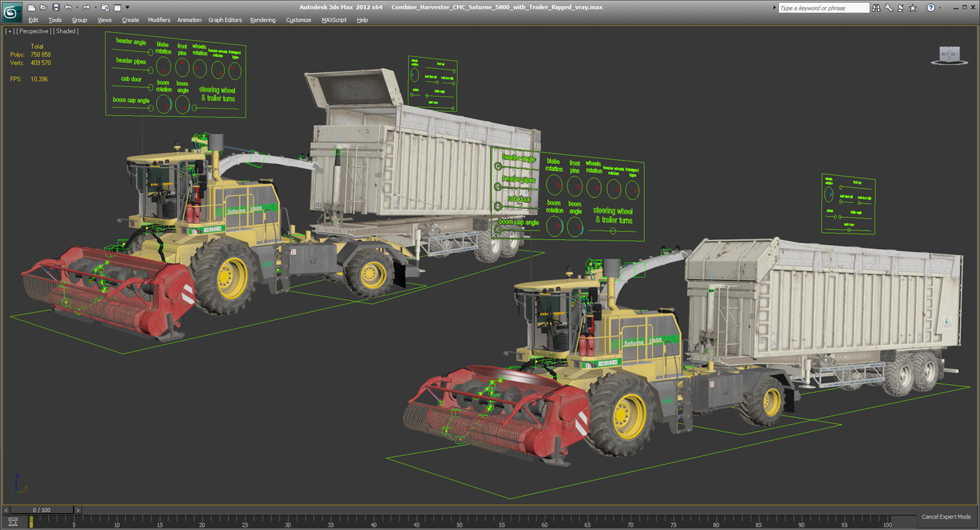980x530 pixels.
Task: Open the [Perspective] viewport view menu
Action: click(x=34, y=31)
